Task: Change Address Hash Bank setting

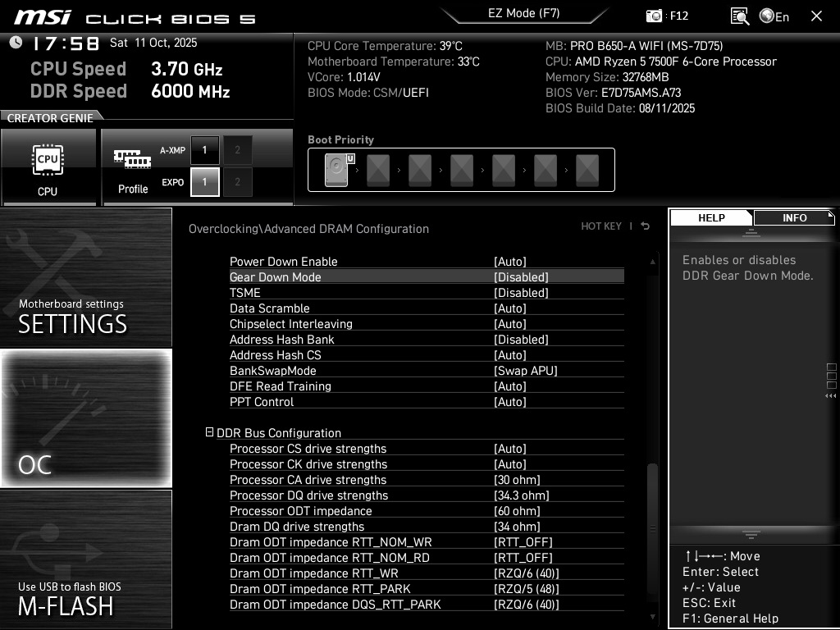Action: [521, 339]
